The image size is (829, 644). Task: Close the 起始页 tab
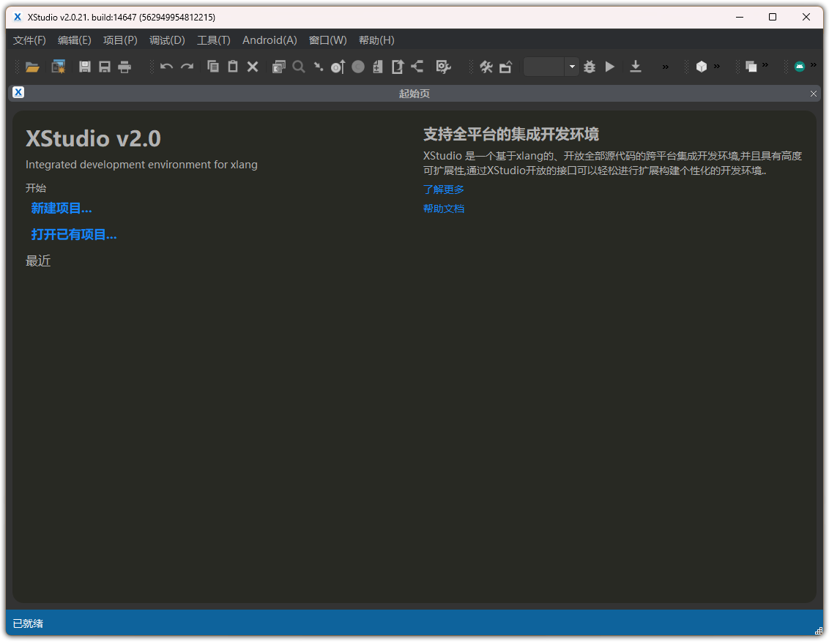pos(813,94)
